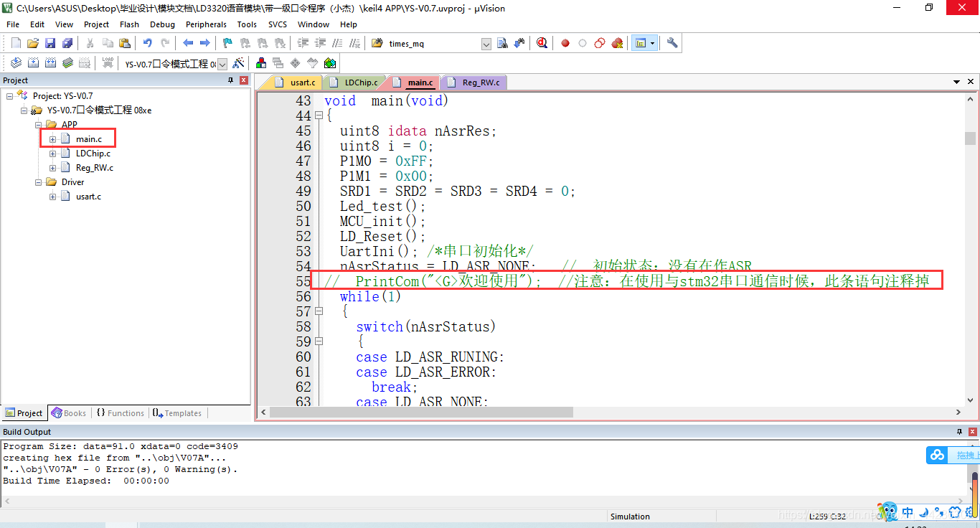Image resolution: width=980 pixels, height=528 pixels.
Task: Open Target Options with the wand icon
Action: [x=239, y=63]
